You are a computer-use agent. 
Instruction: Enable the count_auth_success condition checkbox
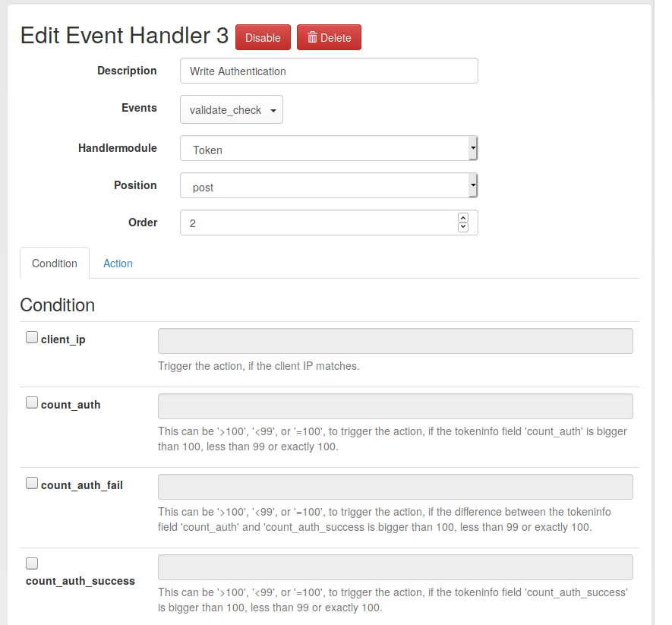[x=32, y=563]
